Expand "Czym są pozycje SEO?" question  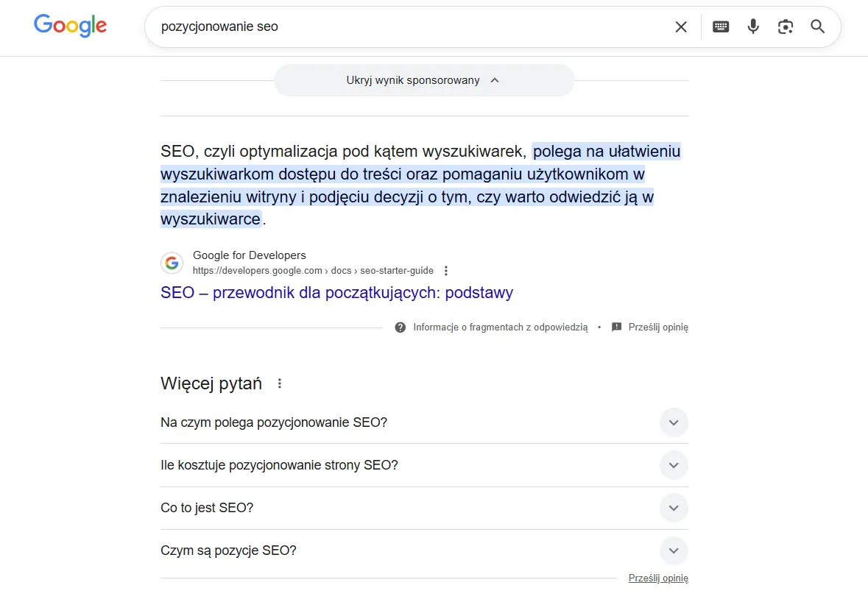(x=673, y=550)
